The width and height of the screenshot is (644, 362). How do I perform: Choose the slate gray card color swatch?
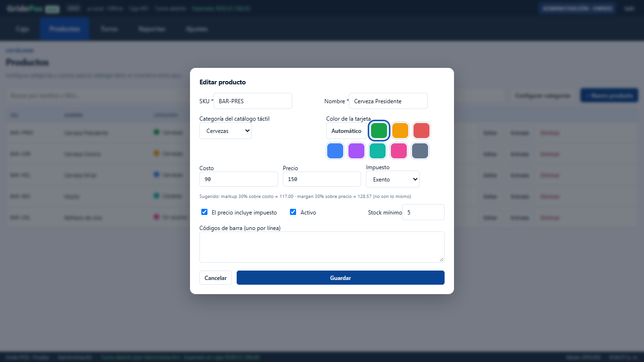point(420,151)
